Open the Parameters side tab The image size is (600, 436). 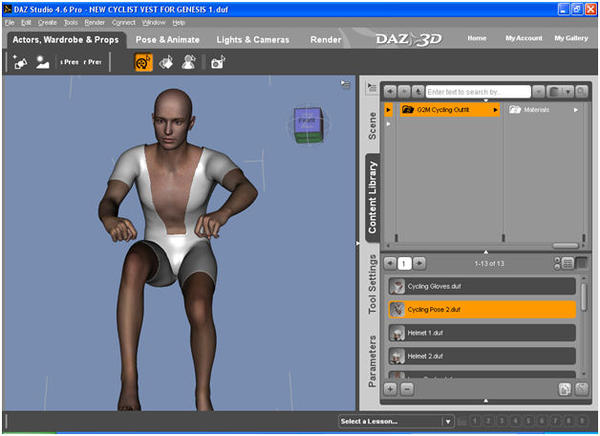372,361
